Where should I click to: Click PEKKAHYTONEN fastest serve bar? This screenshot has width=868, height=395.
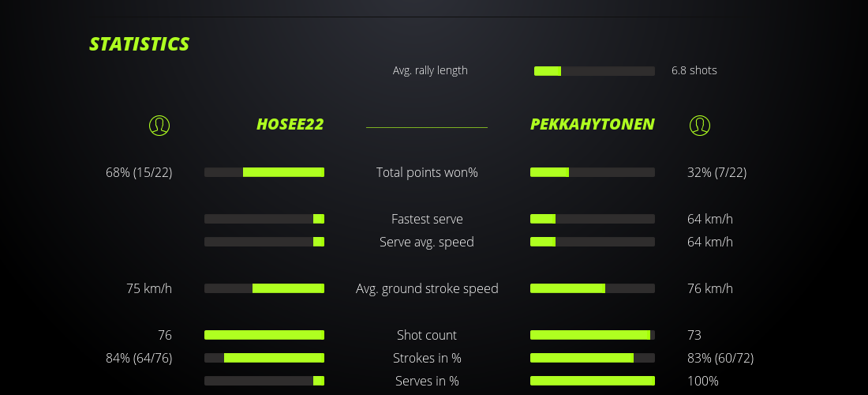pyautogui.click(x=593, y=219)
